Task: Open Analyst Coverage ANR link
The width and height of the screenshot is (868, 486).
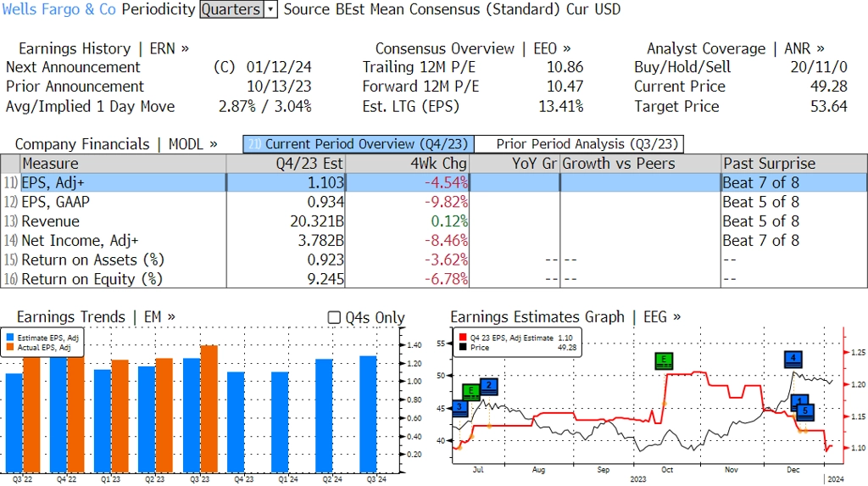Action: click(736, 48)
